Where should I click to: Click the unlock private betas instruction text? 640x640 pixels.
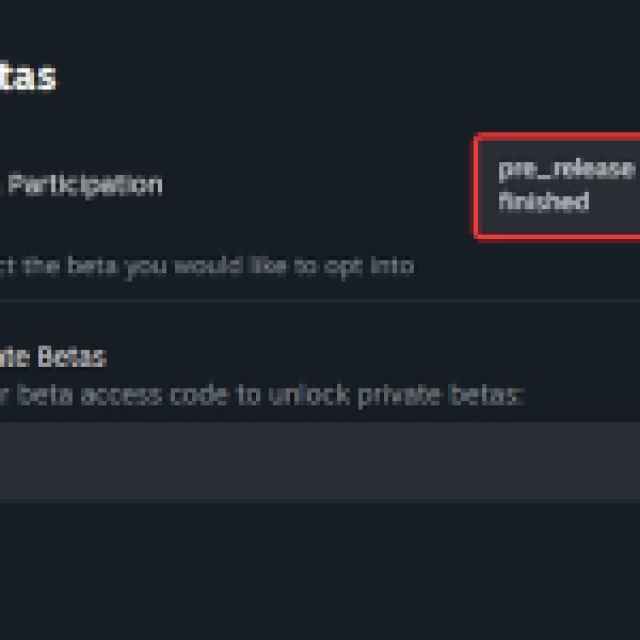coord(260,394)
